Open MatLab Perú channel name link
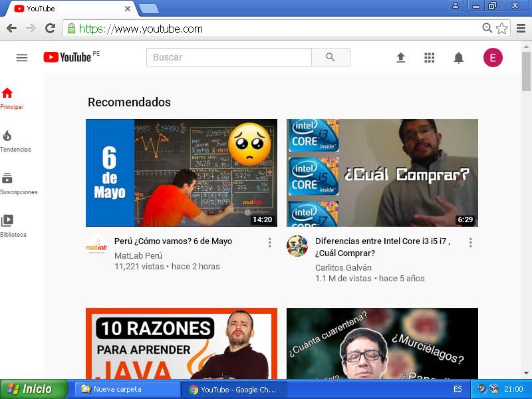The width and height of the screenshot is (532, 399). pos(138,255)
